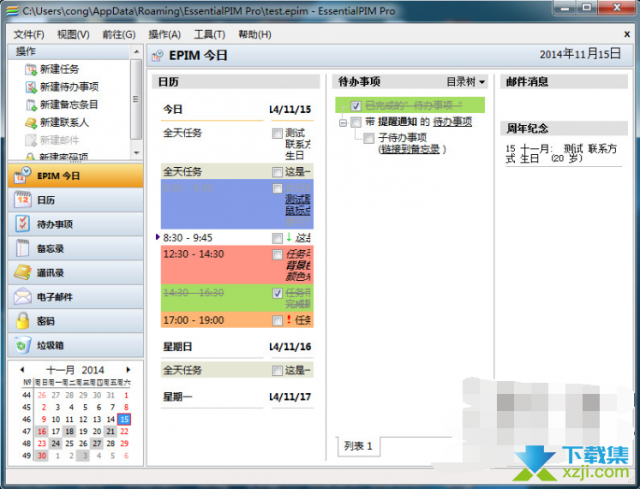
Task: Click the 星期日 day header
Action: (178, 347)
